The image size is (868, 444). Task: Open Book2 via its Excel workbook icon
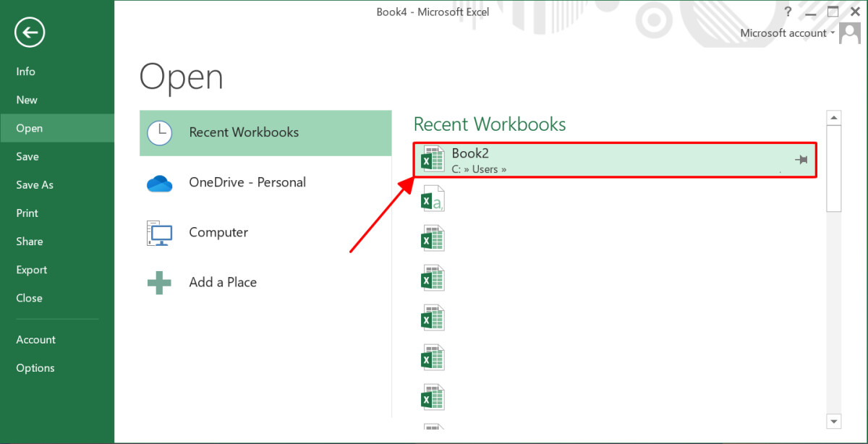(432, 159)
